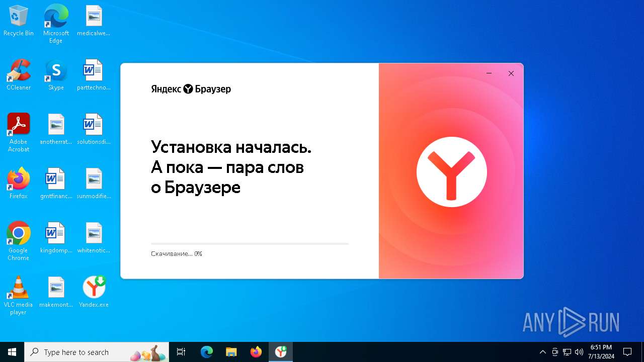This screenshot has height=362, width=644.
Task: Click the large Yandex Y emblem
Action: tap(452, 172)
